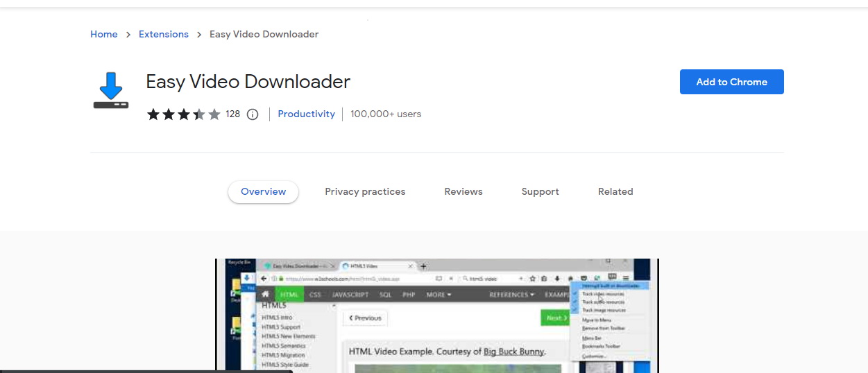868x373 pixels.
Task: Click the "Easy Video Downloader" page heading
Action: 248,82
